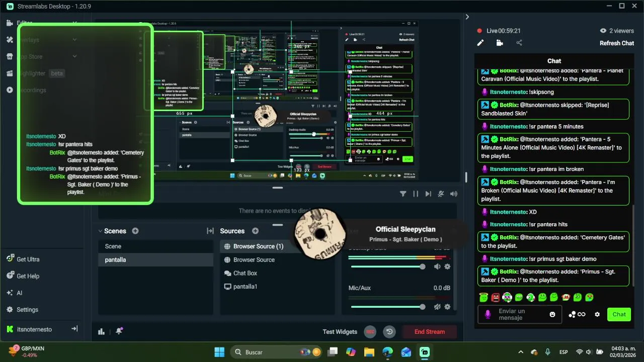Viewport: 644px width, 362px height.
Task: Open the chat settings gear
Action: point(597,314)
